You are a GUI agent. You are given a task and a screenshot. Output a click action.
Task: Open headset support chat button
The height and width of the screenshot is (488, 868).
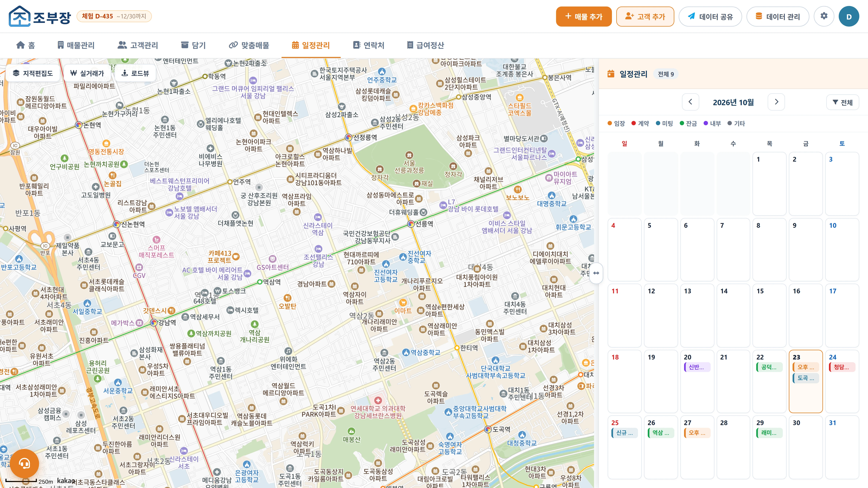click(24, 463)
